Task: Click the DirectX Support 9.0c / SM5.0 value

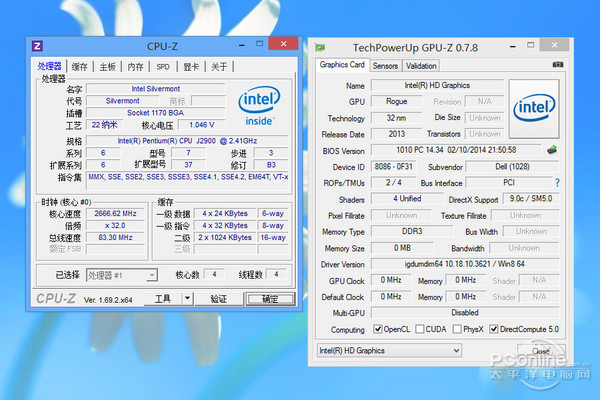Action: coord(531,199)
